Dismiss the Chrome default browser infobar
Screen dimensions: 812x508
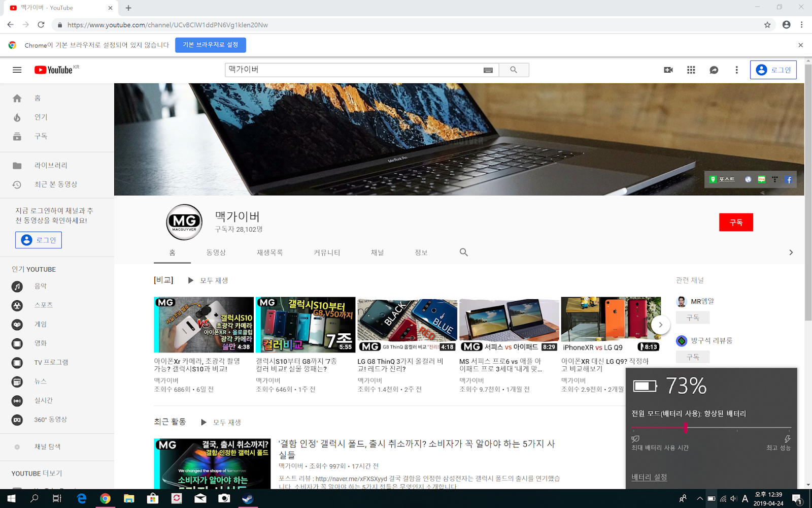click(800, 45)
